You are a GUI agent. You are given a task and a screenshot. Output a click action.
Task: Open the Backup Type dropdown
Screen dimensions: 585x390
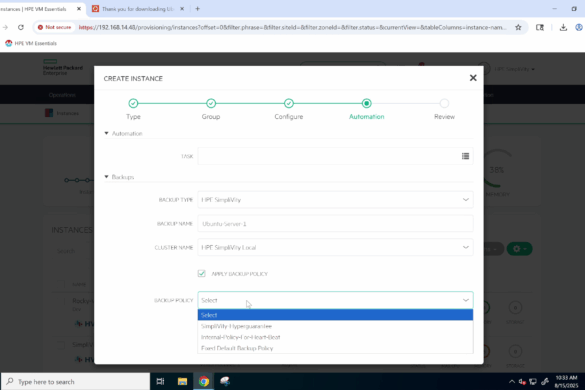pos(335,200)
